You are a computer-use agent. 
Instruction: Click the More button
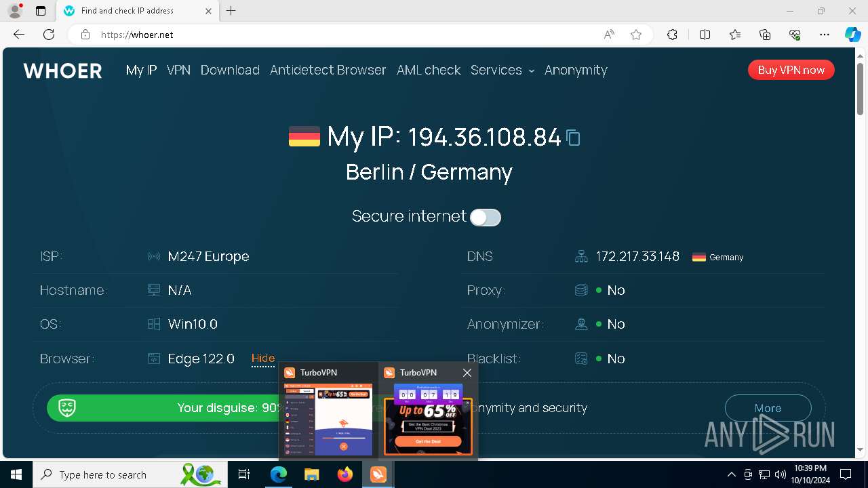pos(768,408)
